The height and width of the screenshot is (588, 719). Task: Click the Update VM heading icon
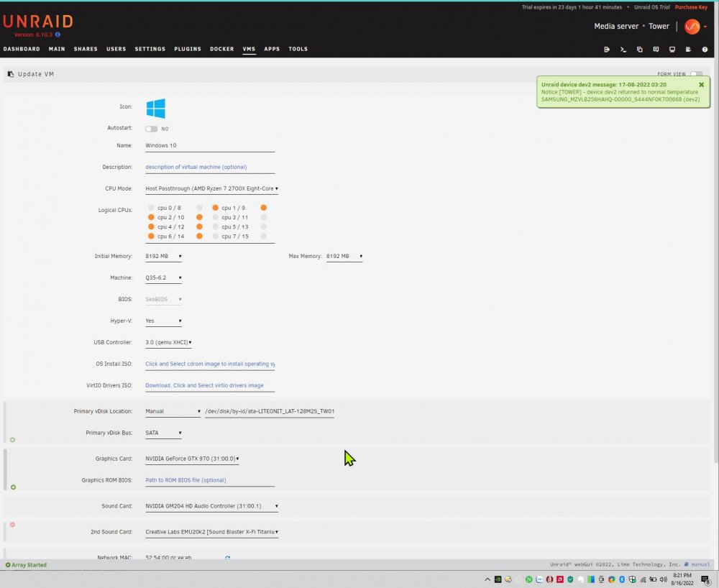pos(11,74)
